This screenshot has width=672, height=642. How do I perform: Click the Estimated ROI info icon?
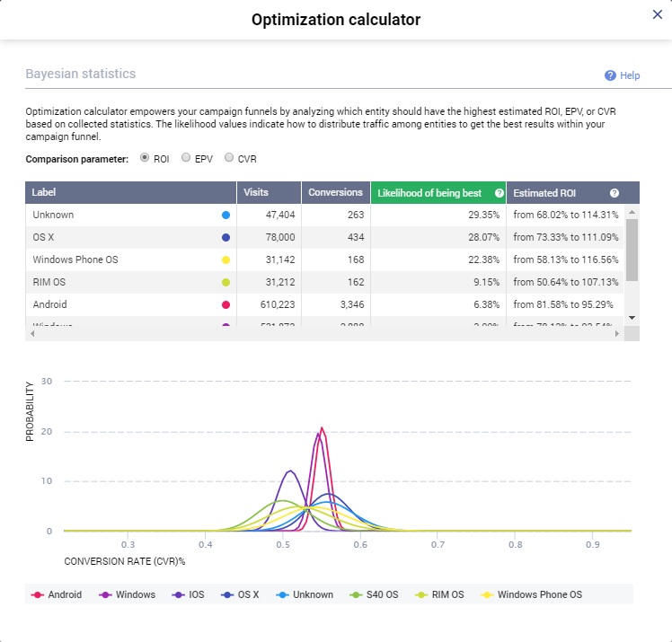(615, 193)
